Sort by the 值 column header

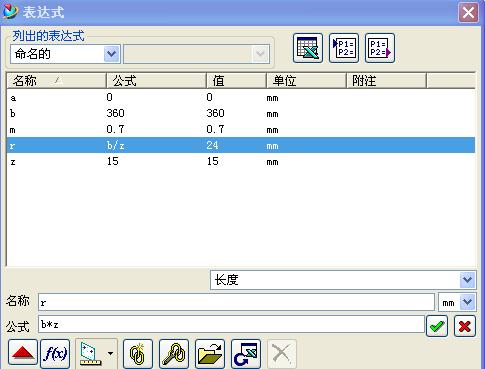coord(236,81)
